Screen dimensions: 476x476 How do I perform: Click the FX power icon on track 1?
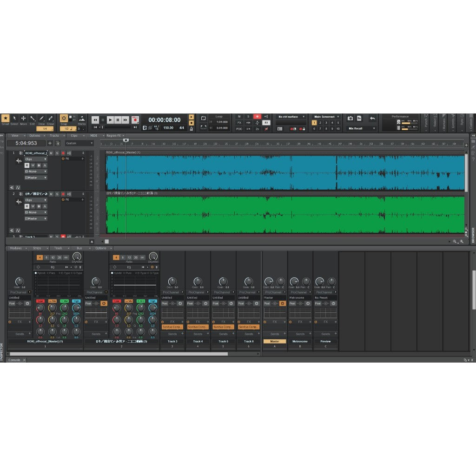click(x=63, y=159)
